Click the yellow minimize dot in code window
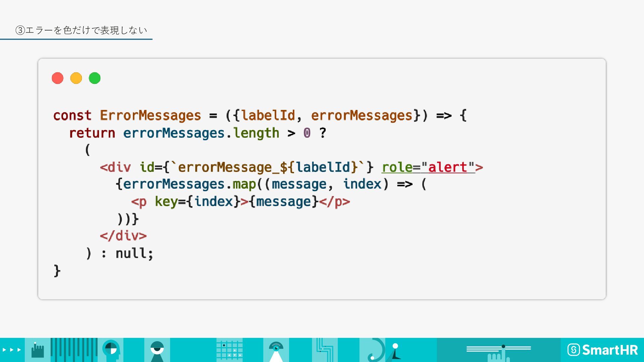Screen dimensions: 644x362 [76, 78]
